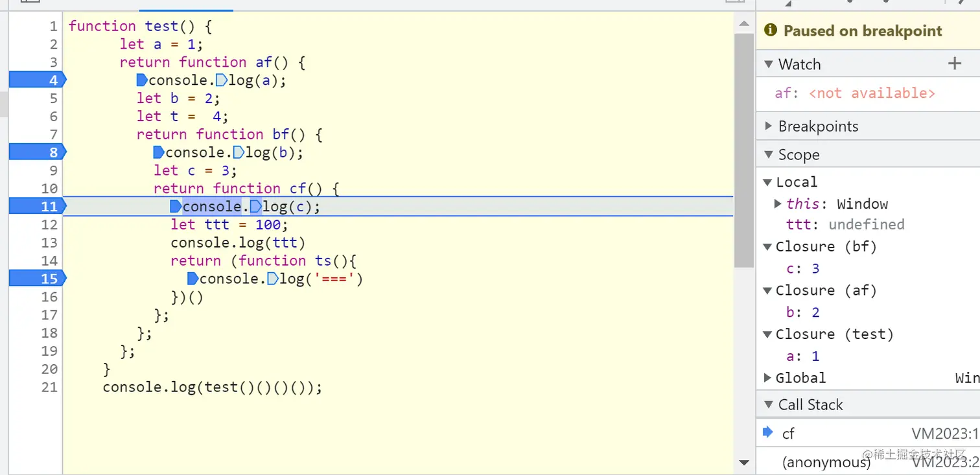
Task: Select the 'a: 1' closure variable
Action: tap(803, 356)
